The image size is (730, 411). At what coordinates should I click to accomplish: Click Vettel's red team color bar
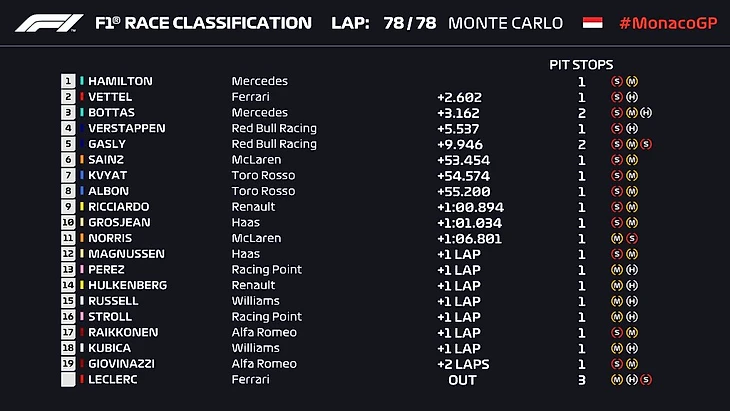click(x=81, y=97)
